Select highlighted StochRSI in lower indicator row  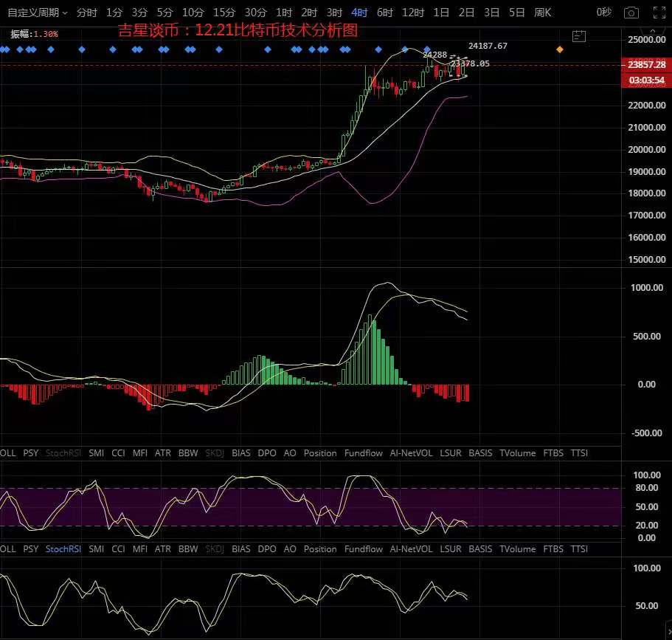coord(64,549)
